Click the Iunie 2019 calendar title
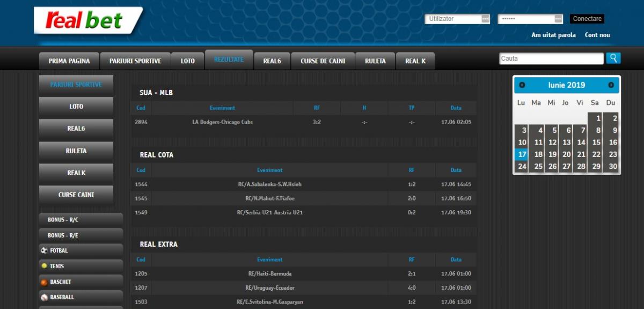 pos(566,85)
